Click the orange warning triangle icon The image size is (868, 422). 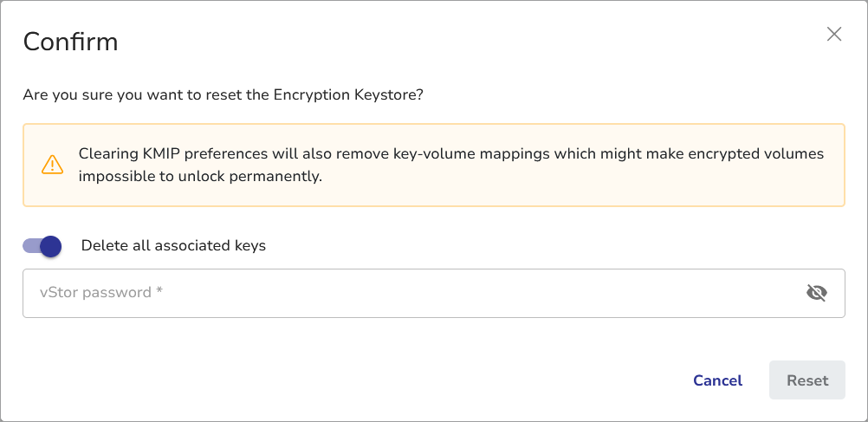tap(52, 165)
